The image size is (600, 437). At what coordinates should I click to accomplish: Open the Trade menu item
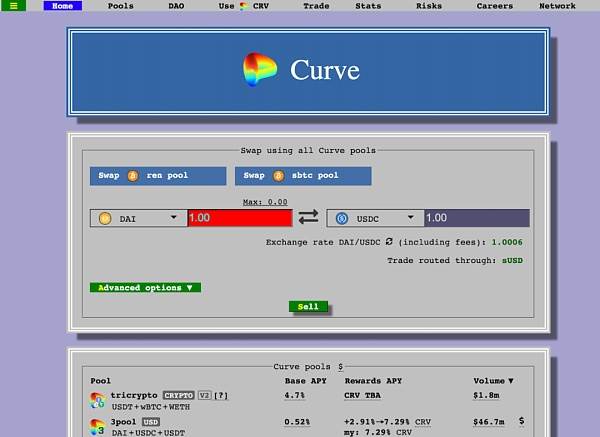[316, 6]
